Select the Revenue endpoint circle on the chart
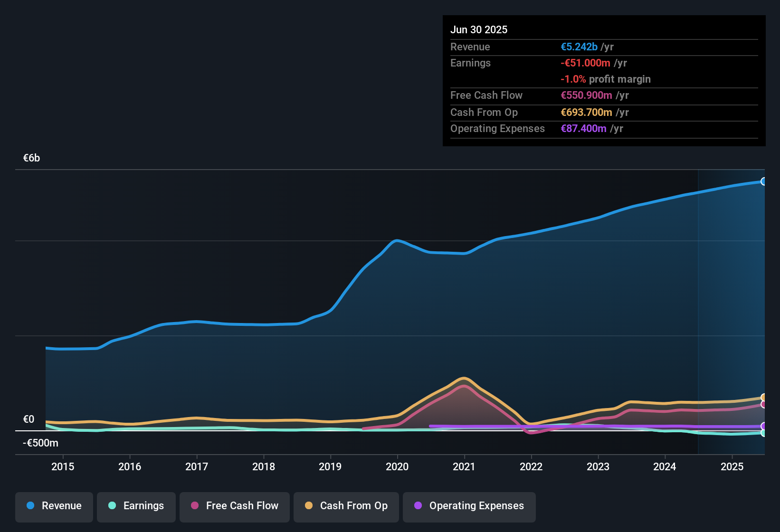The width and height of the screenshot is (780, 532). (764, 181)
